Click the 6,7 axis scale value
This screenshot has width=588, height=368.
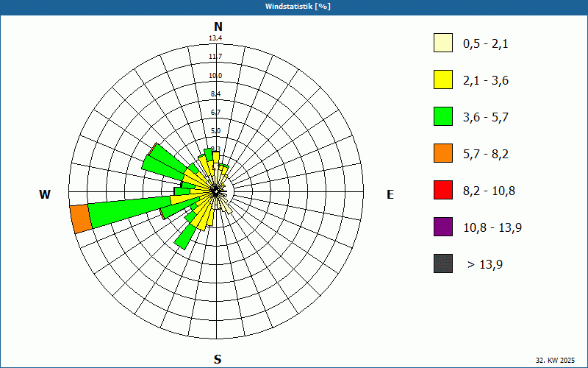[x=215, y=113]
